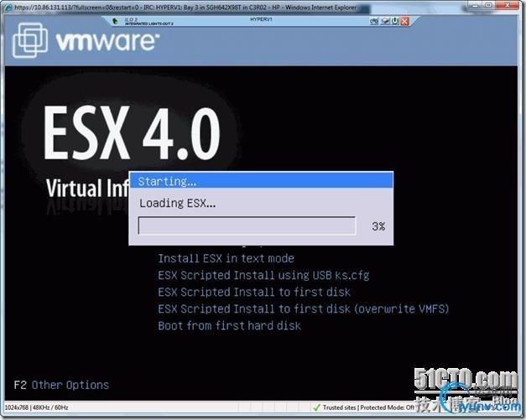Click the Integrated Lights-Out 2 label
Viewport: 526px width, 420px height.
point(149,23)
